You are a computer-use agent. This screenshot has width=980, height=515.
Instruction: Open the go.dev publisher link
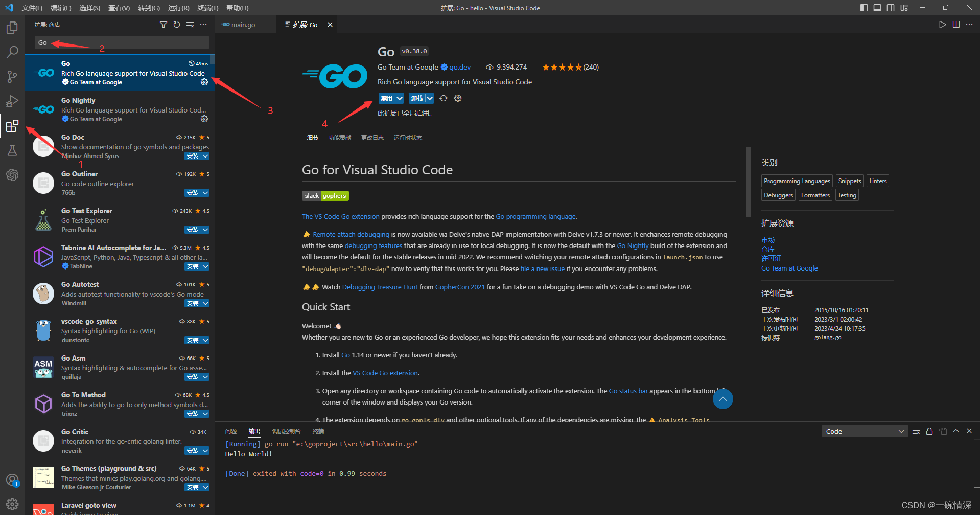[x=460, y=67]
